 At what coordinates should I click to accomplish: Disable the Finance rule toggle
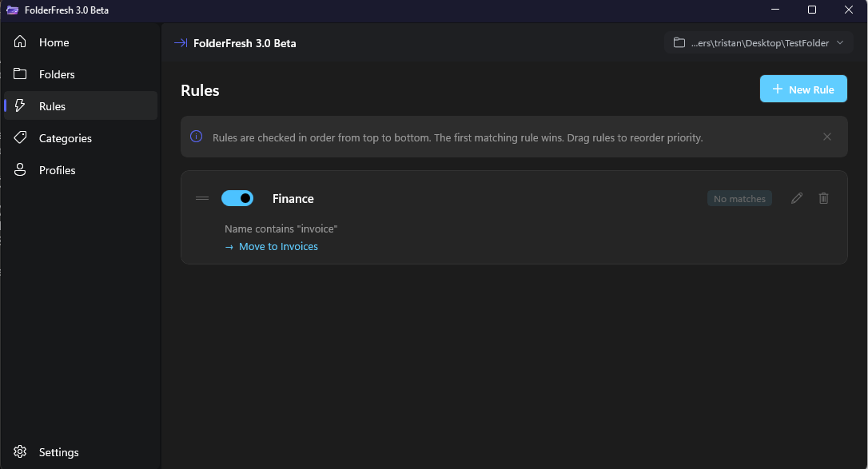tap(237, 198)
